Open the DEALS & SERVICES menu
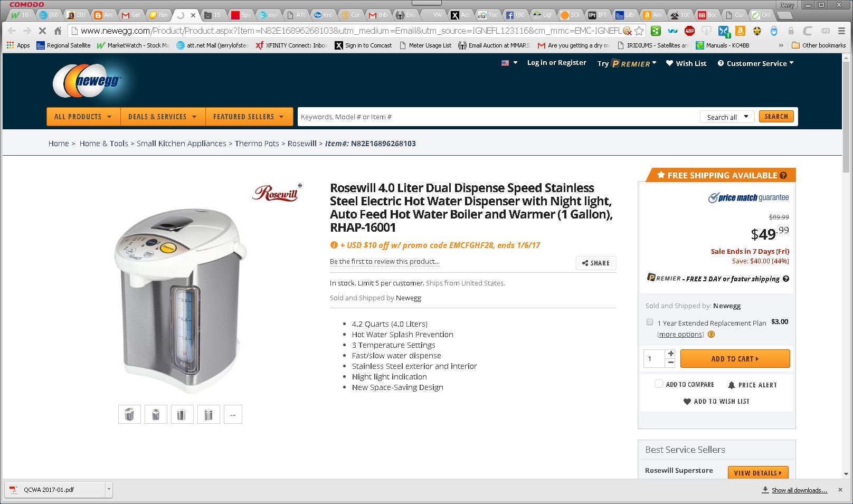 [163, 117]
